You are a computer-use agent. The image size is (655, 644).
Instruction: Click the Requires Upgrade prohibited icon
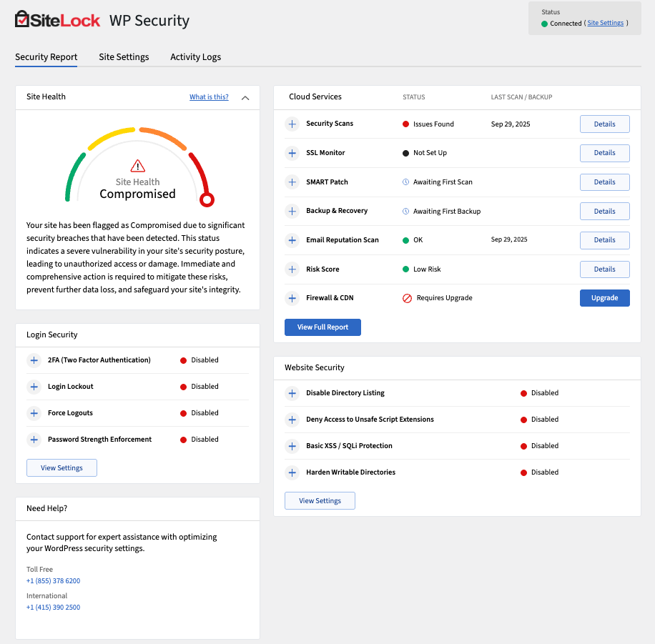[407, 298]
